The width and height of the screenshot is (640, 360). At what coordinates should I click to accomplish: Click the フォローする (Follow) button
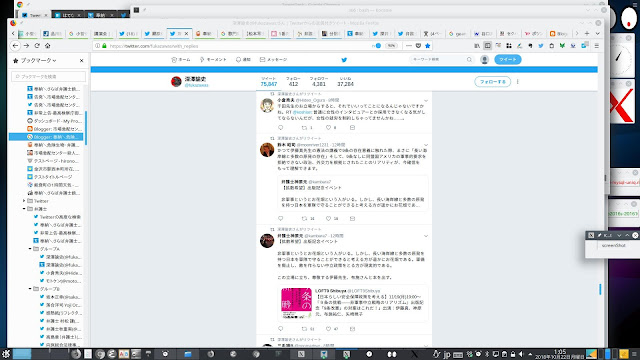(493, 82)
